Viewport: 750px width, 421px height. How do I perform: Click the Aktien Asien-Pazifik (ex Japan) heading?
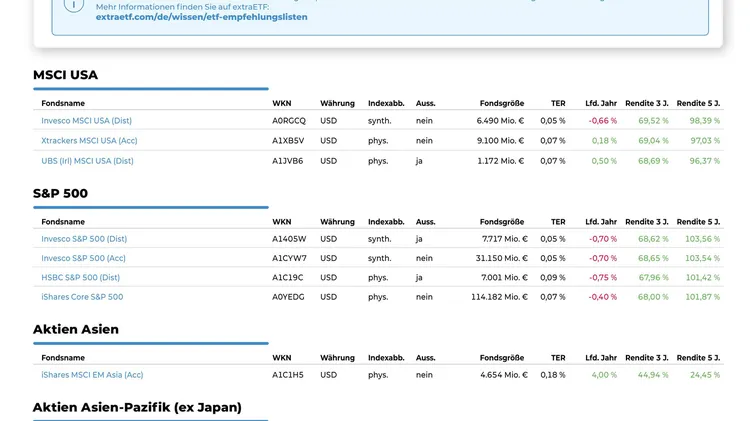pyautogui.click(x=137, y=407)
